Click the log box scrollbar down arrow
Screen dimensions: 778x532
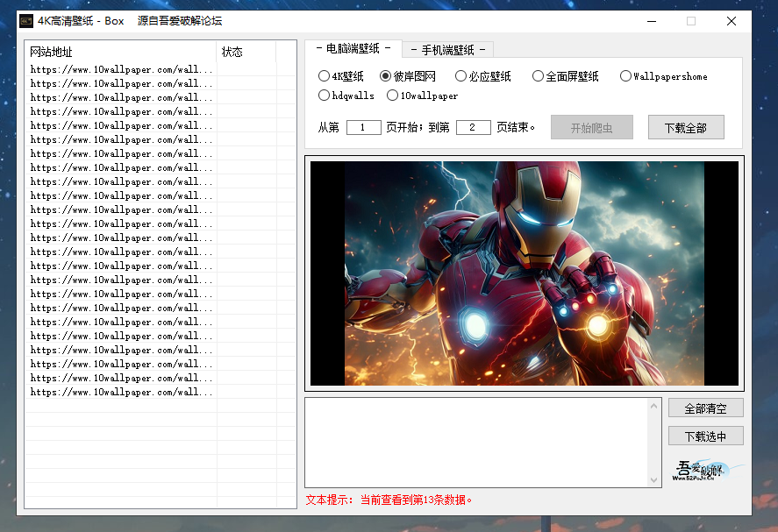tap(653, 479)
